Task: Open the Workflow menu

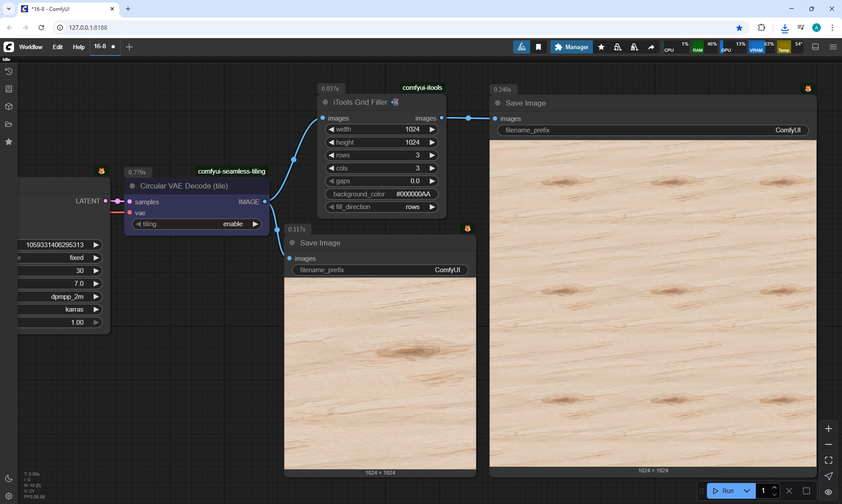Action: pyautogui.click(x=31, y=47)
